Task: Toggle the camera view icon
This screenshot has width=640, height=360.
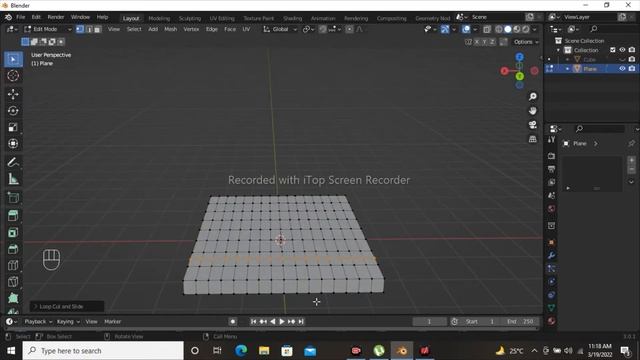Action: (533, 125)
